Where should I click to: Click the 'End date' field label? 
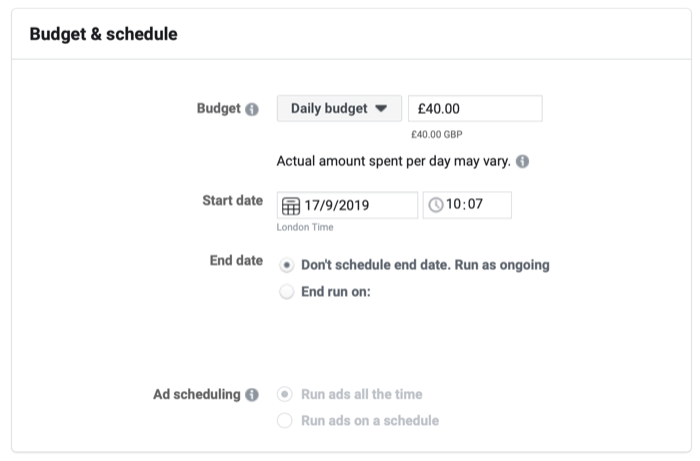click(236, 260)
